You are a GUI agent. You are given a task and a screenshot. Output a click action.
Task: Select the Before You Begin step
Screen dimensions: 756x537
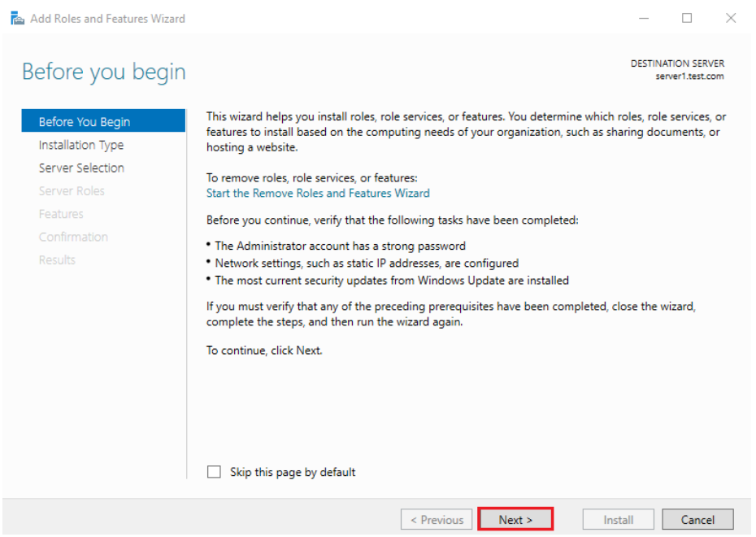[85, 122]
